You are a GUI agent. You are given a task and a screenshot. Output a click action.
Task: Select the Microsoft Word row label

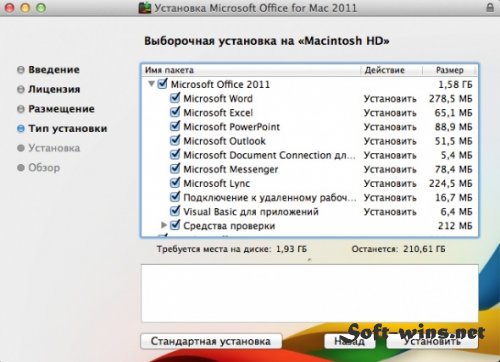click(218, 99)
